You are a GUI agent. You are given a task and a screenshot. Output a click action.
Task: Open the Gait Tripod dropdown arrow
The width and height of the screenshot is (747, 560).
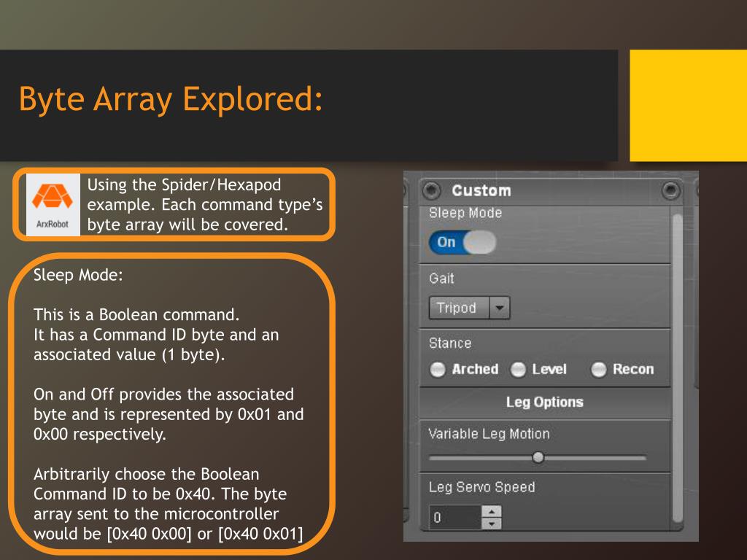[x=499, y=308]
